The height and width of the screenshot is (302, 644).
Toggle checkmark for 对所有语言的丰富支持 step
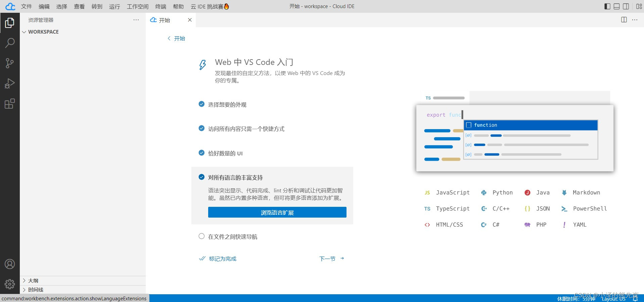point(201,177)
